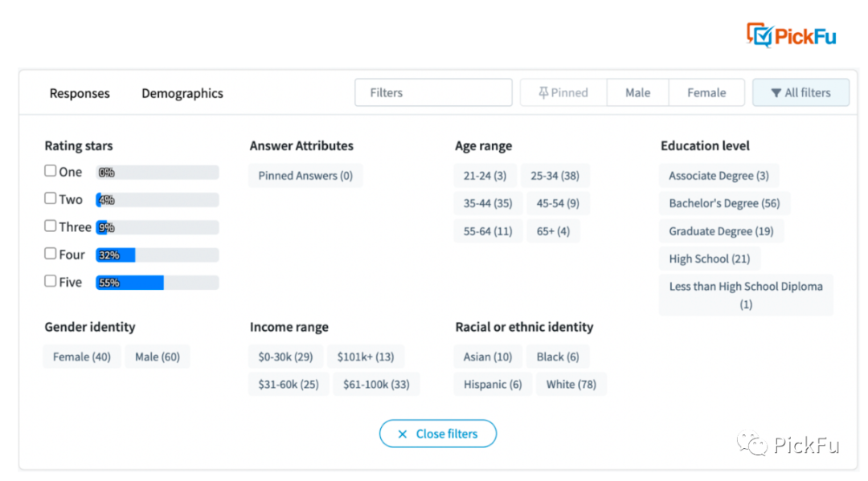Filter by Bachelor's Degree (56)

point(725,203)
